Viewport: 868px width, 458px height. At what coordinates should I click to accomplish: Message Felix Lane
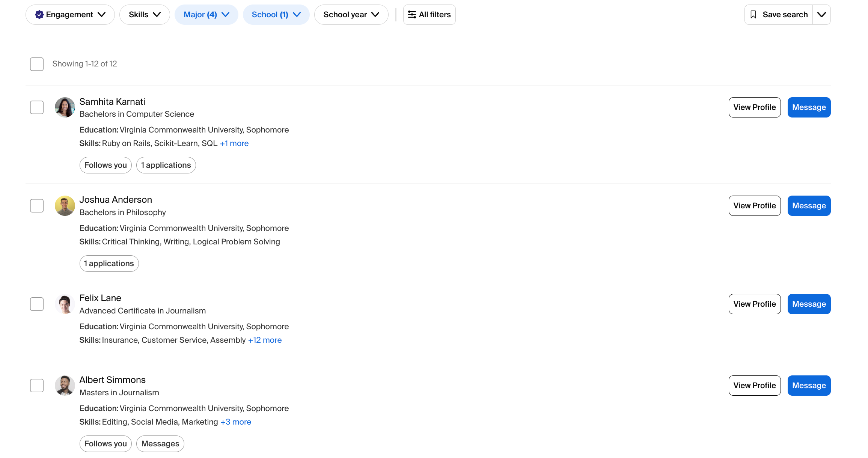click(x=809, y=304)
